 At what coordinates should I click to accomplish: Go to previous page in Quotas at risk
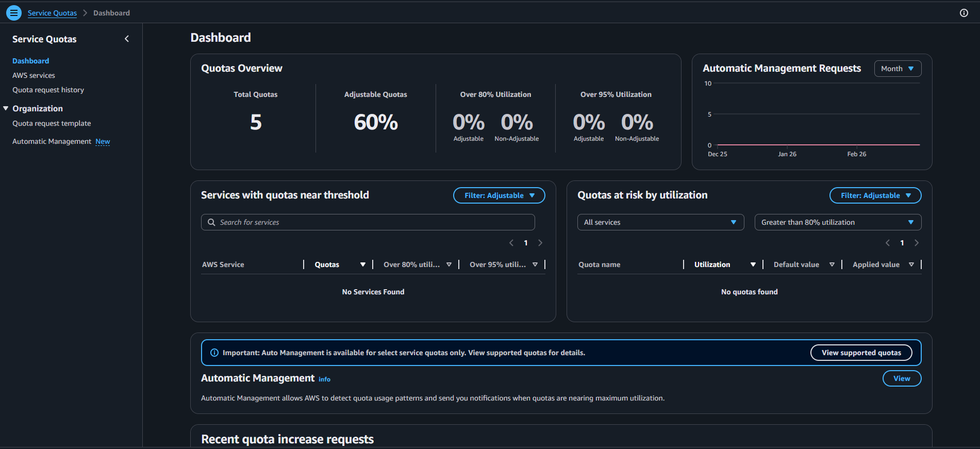tap(888, 243)
